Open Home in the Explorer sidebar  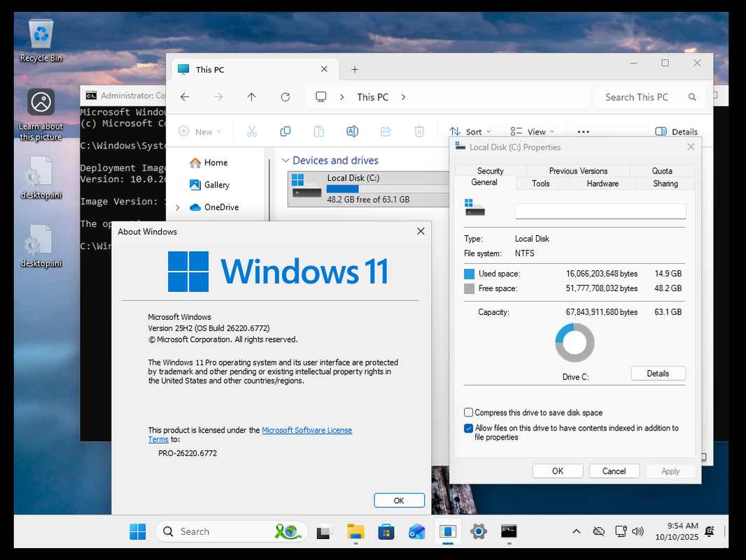(209, 162)
